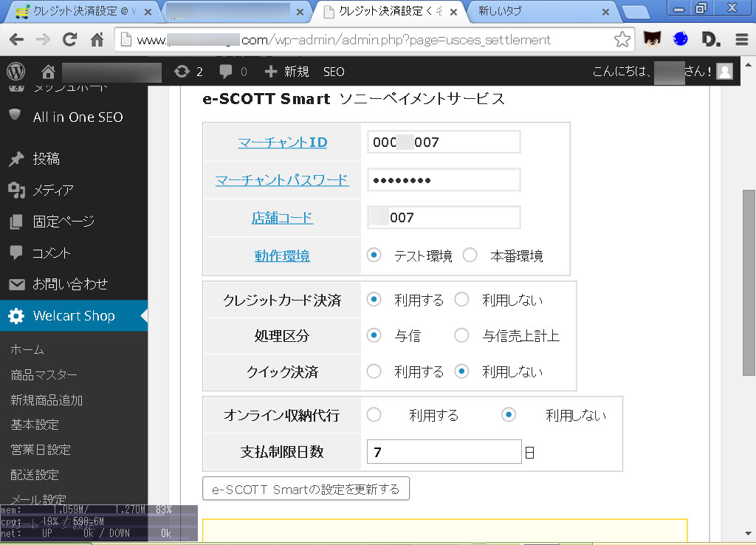This screenshot has height=545, width=756.
Task: Click the マーチャントパスワード link
Action: [282, 180]
